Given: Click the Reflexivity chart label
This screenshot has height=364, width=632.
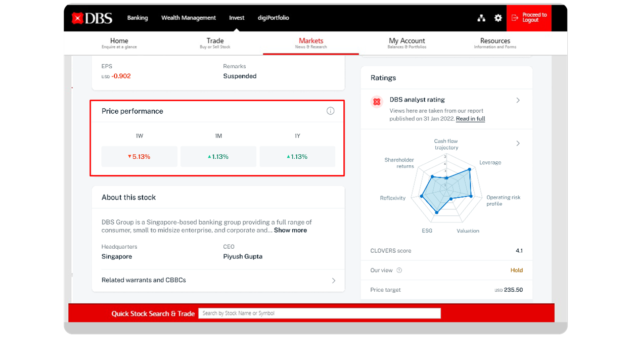Looking at the screenshot, I should pos(393,198).
